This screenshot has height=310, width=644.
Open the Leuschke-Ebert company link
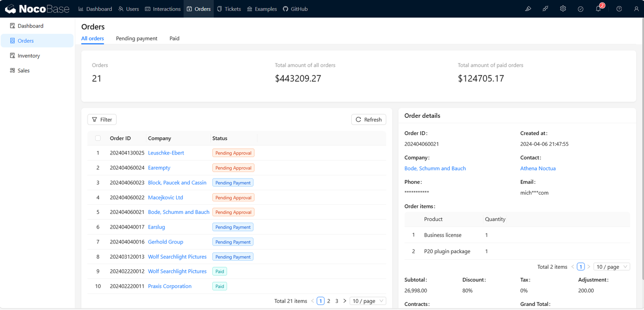tap(166, 153)
